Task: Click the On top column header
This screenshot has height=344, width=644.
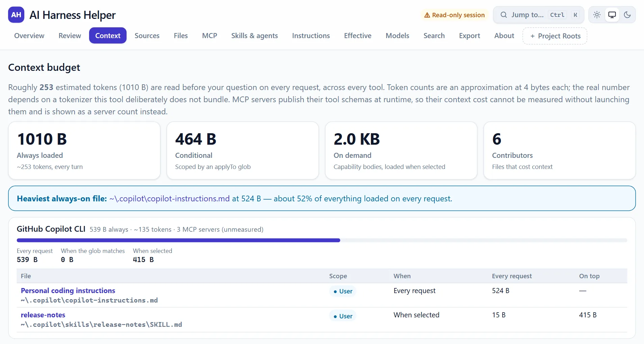Action: [x=589, y=276]
